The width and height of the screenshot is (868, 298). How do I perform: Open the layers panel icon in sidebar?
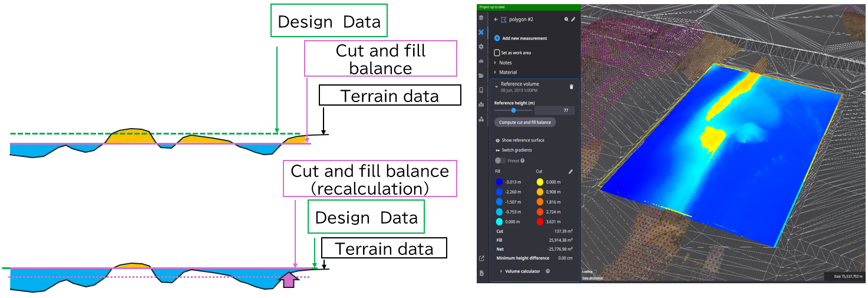point(481,18)
